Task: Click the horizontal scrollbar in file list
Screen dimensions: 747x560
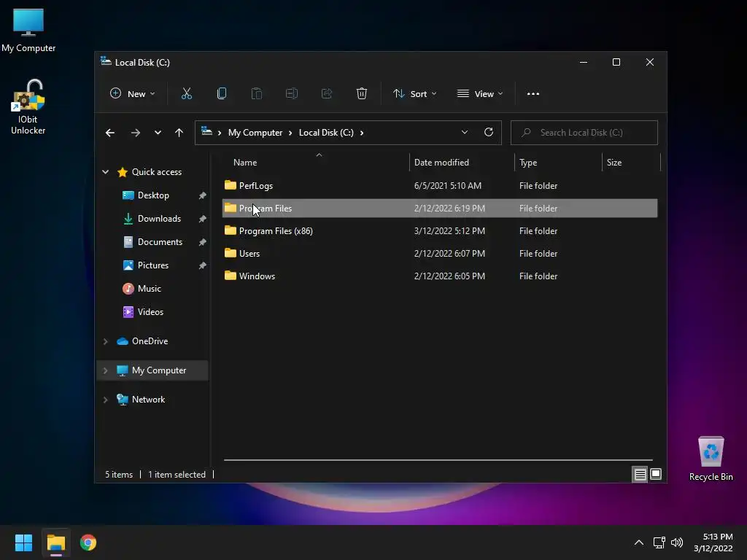Action: (438, 460)
